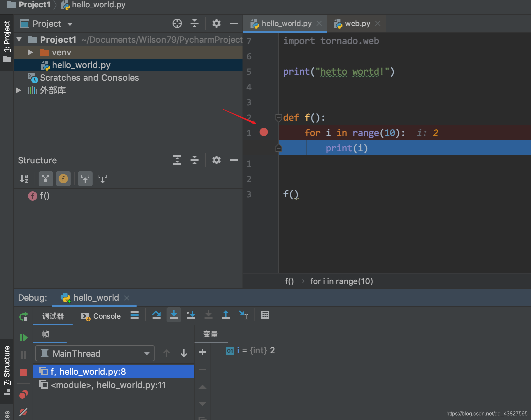Expand the 外部库 external libraries node
Screen dimensions: 531x420
click(x=19, y=90)
